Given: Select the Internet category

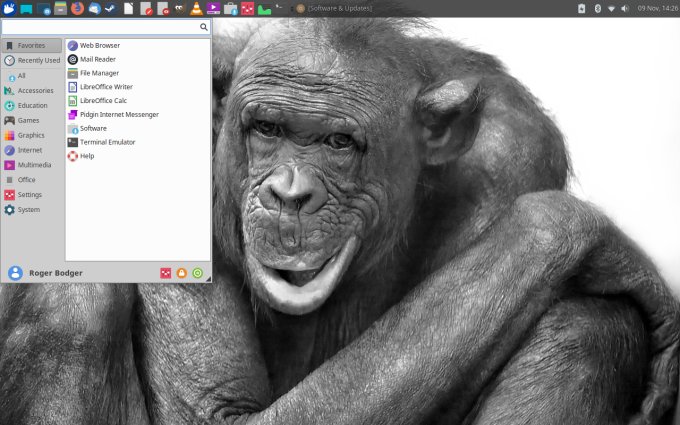Looking at the screenshot, I should 29,150.
